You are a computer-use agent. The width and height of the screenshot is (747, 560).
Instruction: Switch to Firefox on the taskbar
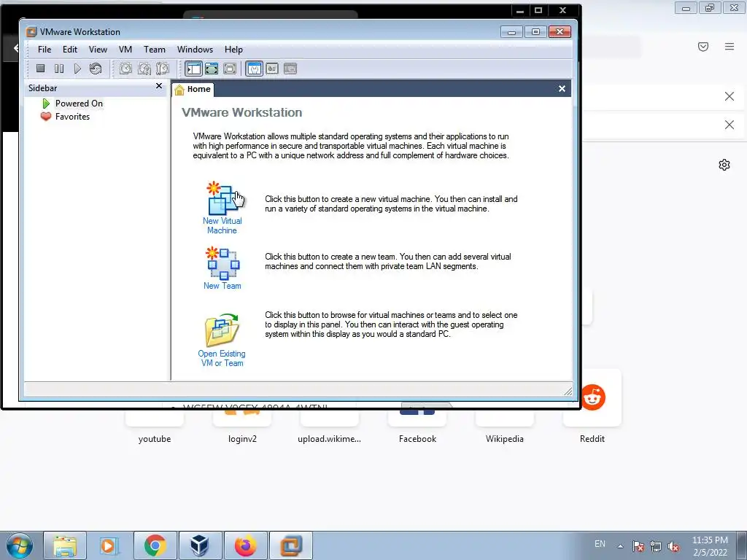point(245,545)
